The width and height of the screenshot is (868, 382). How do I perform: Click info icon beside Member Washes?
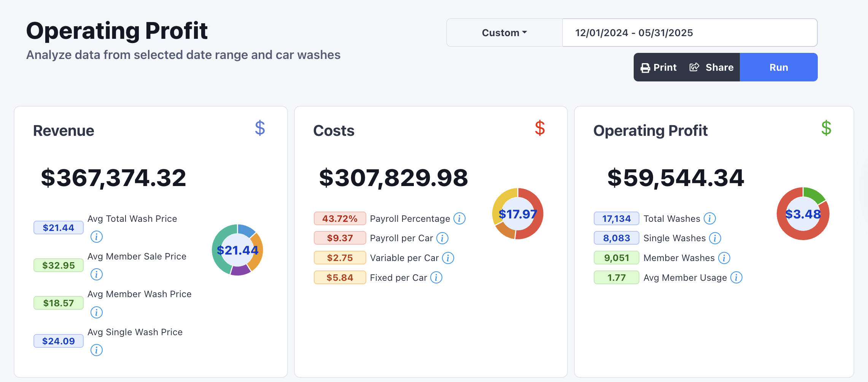724,258
